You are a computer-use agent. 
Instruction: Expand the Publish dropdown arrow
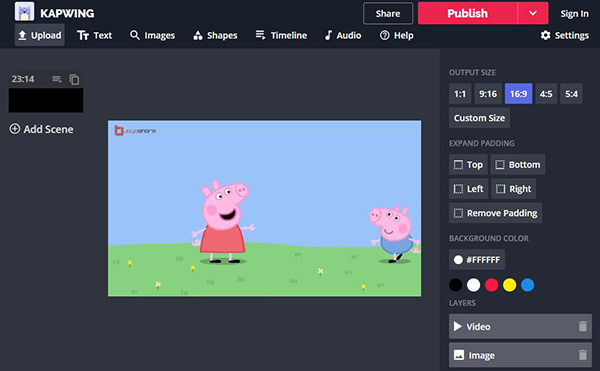(x=533, y=13)
